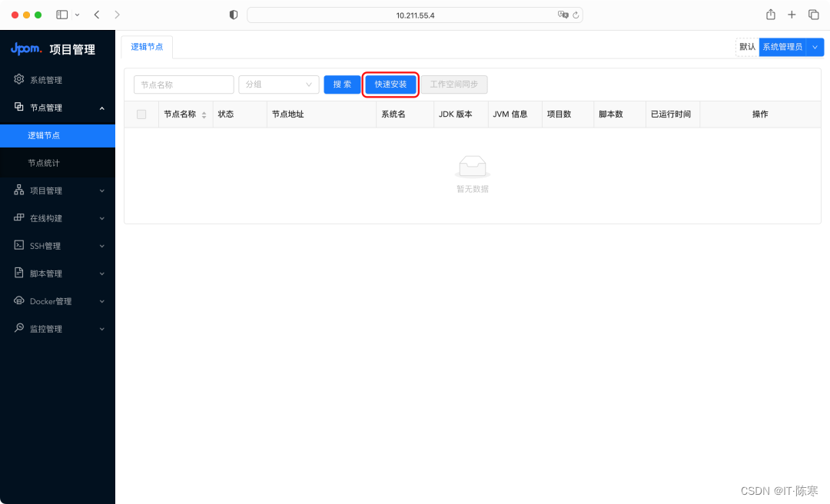This screenshot has width=830, height=504.
Task: Sort table by 节点名称 sort arrows
Action: [204, 115]
